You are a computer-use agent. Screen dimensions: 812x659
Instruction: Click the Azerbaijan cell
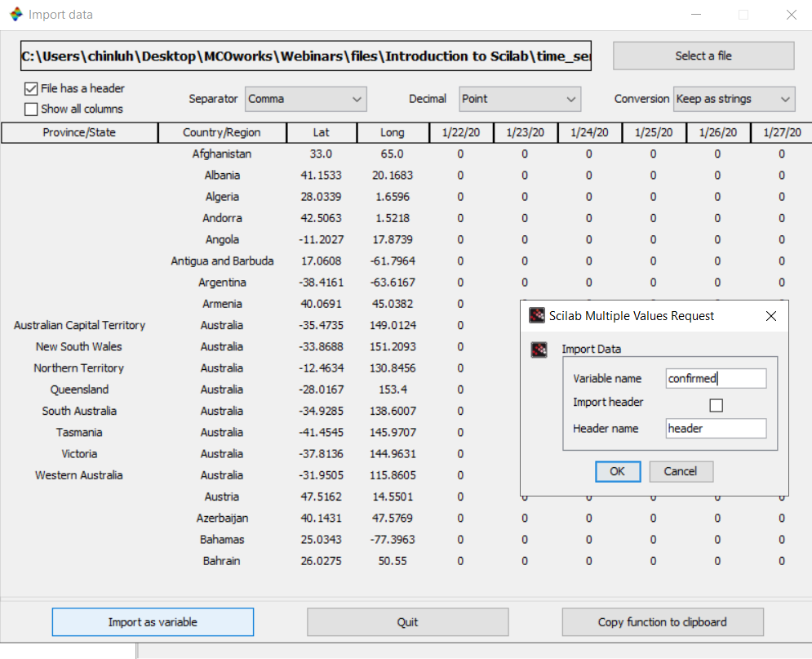222,518
